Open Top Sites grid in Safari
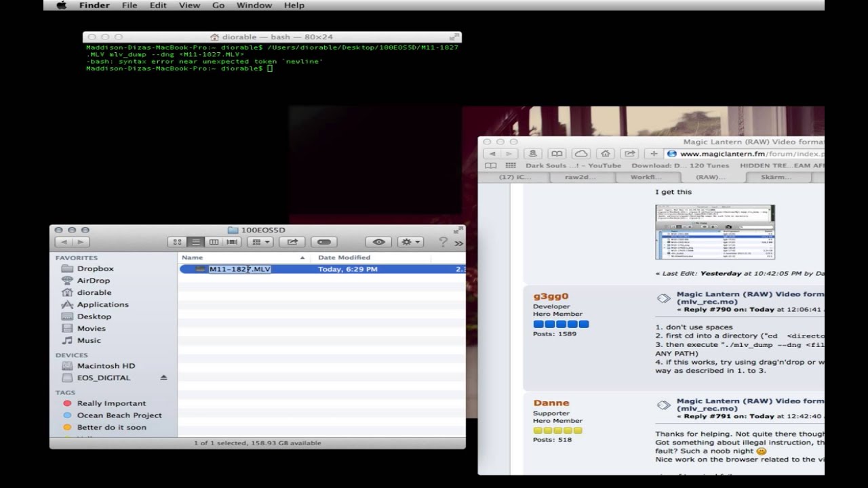868x488 pixels. [x=510, y=165]
